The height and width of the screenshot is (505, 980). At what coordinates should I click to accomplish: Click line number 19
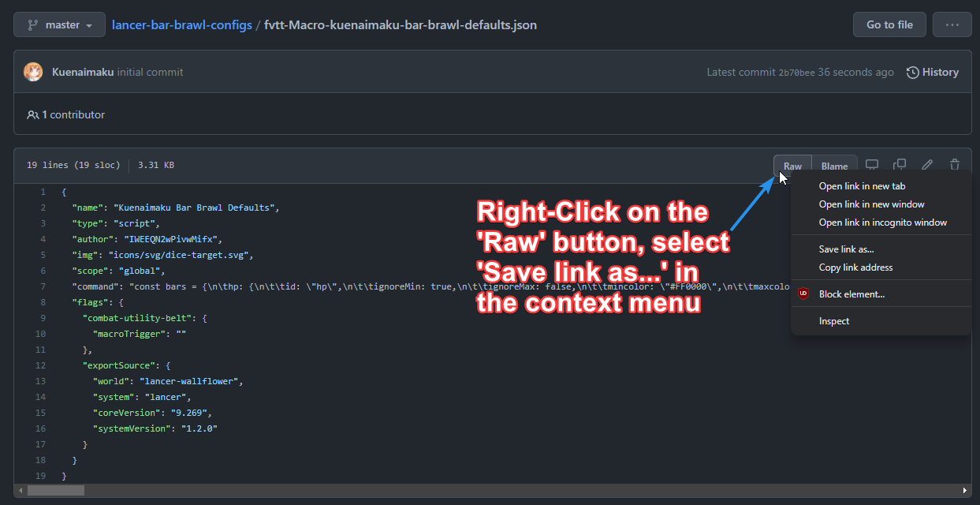click(40, 476)
